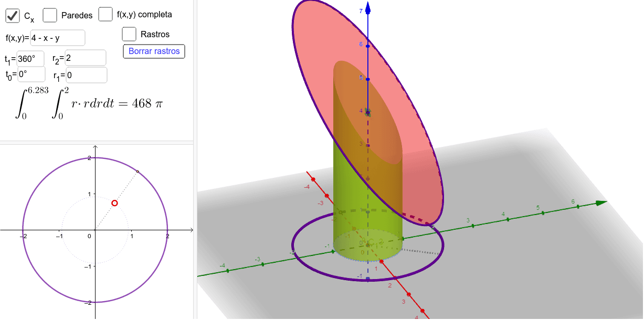
Task: Select the blue point at 5 on vertical axis
Action: (368, 79)
